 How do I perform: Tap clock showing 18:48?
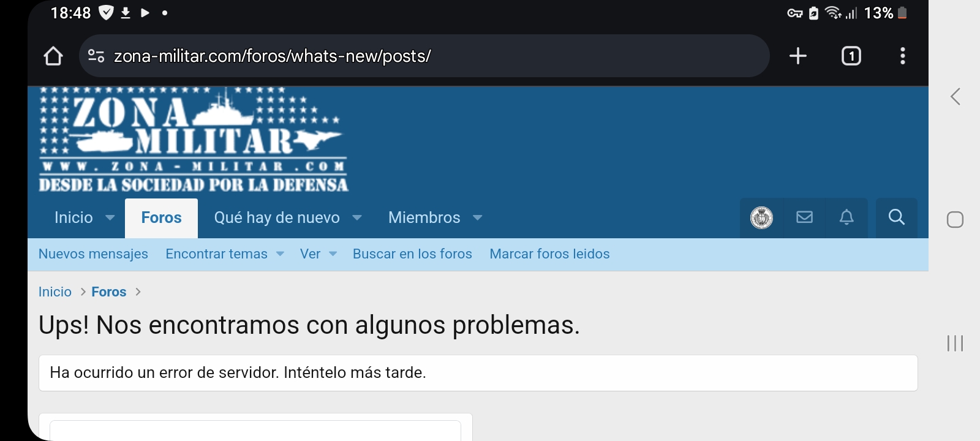(x=70, y=13)
